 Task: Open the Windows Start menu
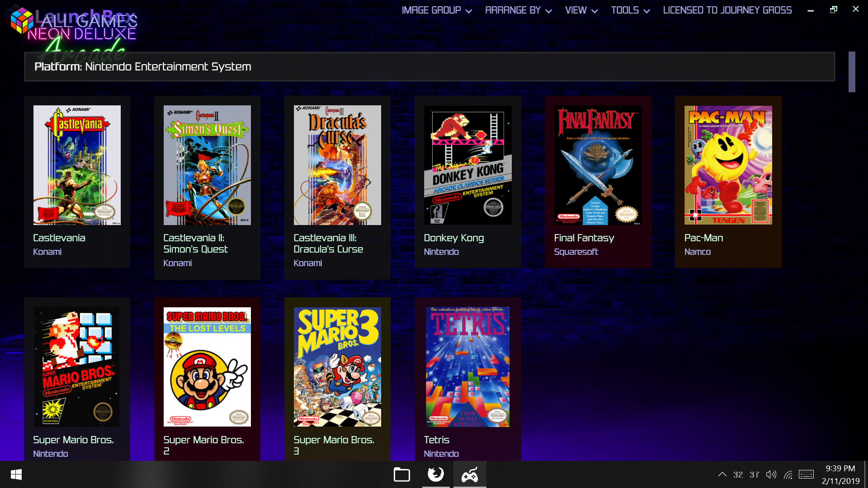pyautogui.click(x=16, y=474)
